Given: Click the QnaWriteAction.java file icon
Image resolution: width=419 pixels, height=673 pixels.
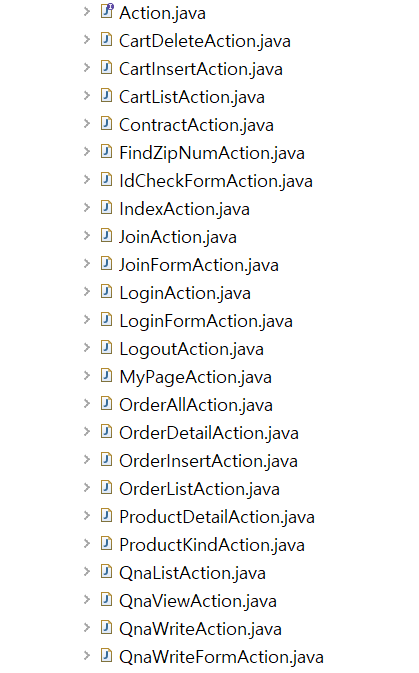Looking at the screenshot, I should tap(106, 628).
